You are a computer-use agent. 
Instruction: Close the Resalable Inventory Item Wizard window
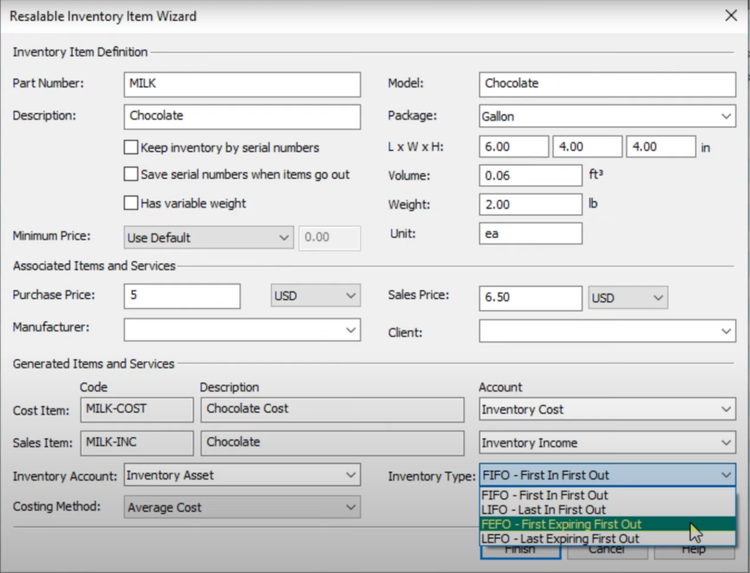click(x=728, y=16)
